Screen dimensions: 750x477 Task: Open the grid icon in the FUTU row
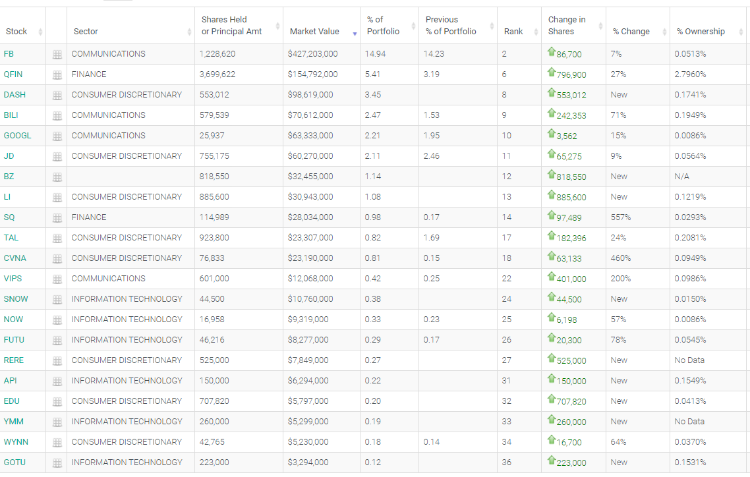57,340
